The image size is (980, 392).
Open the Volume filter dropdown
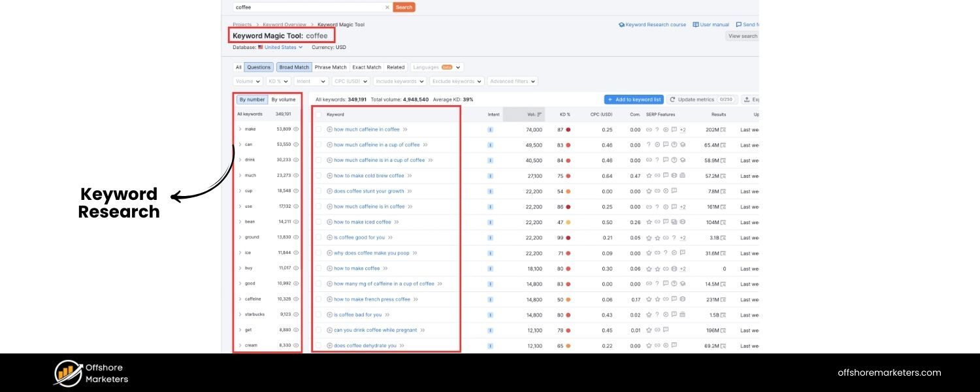point(247,81)
